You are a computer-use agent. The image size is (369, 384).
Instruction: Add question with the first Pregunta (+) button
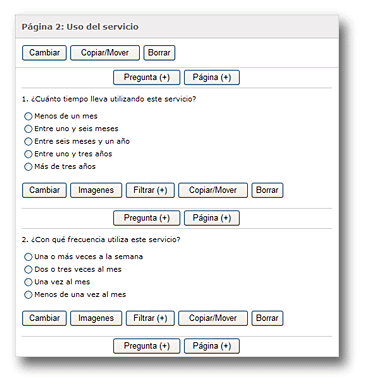point(147,77)
